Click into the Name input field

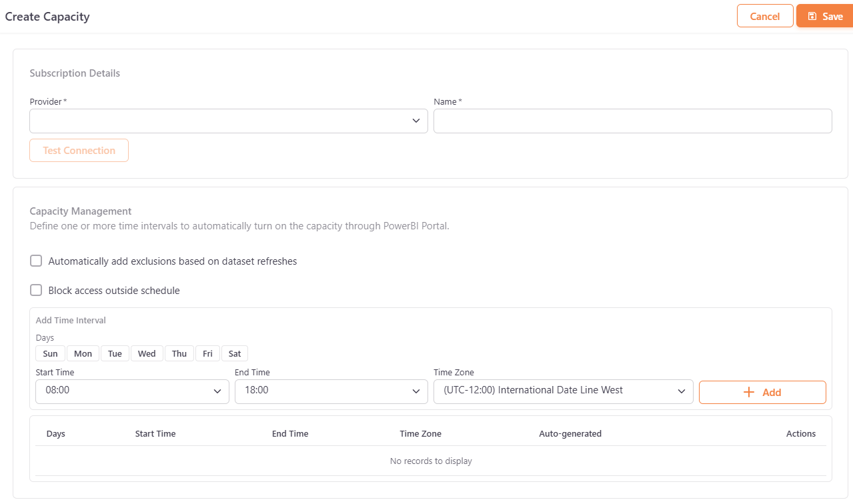click(x=632, y=121)
